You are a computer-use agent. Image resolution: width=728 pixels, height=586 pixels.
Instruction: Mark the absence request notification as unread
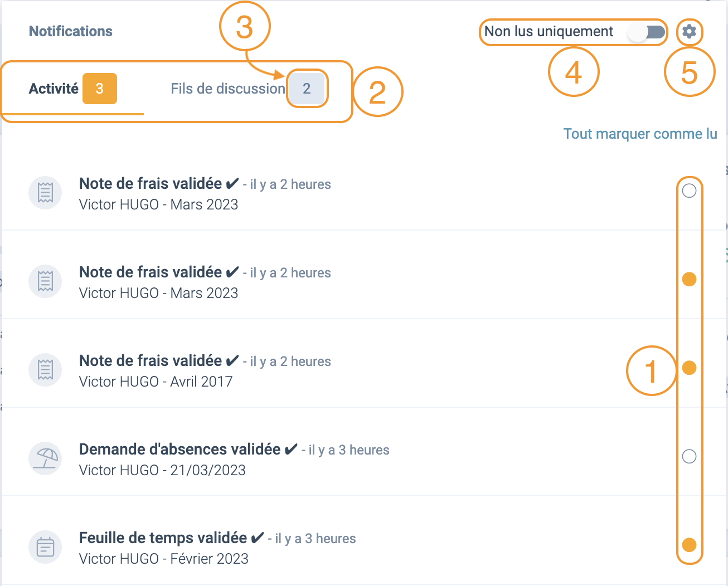click(x=689, y=457)
